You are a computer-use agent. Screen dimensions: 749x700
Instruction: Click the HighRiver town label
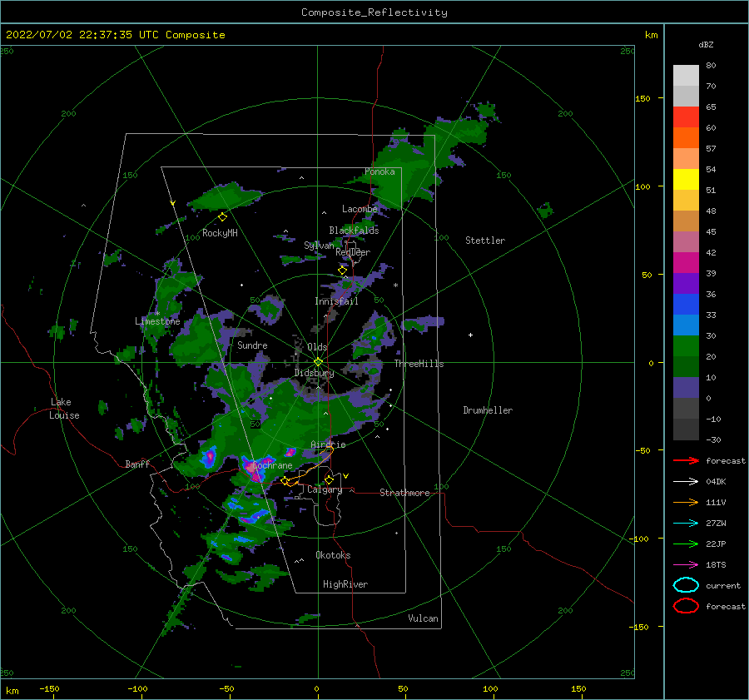345,584
